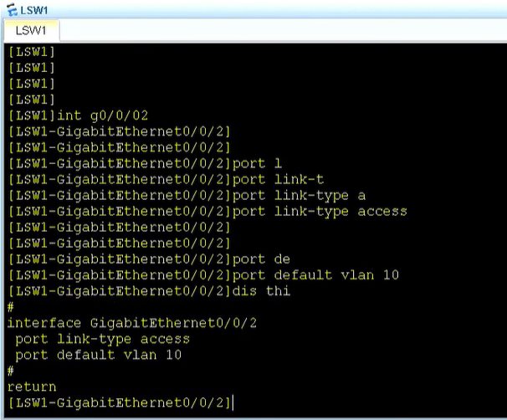507x420 pixels.
Task: Click the 'port link-t' partial command line
Action: coord(166,179)
